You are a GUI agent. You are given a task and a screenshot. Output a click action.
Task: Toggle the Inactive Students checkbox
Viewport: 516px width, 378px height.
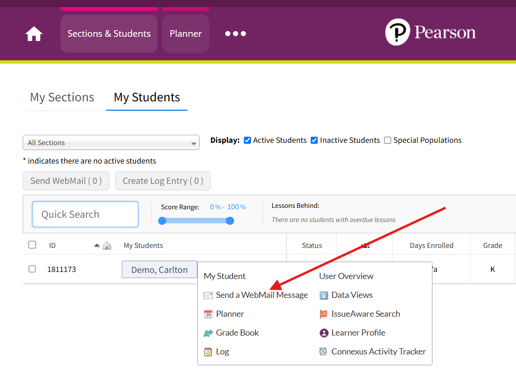pos(314,140)
